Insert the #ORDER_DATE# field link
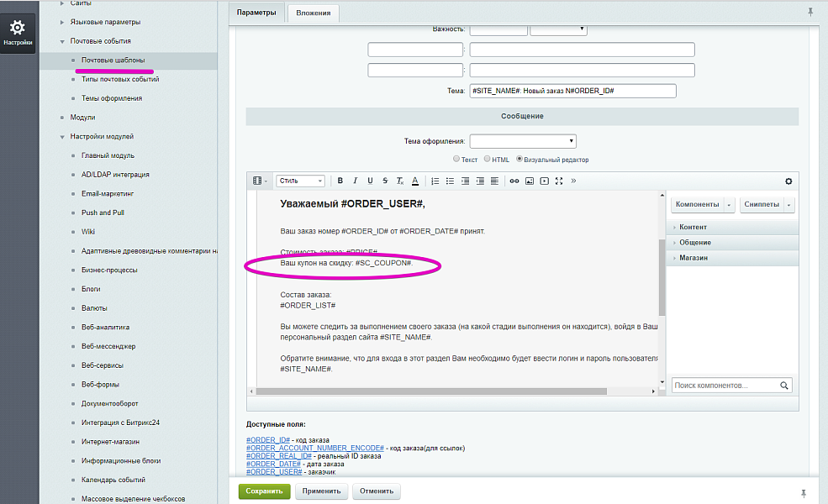The image size is (828, 504). (269, 464)
